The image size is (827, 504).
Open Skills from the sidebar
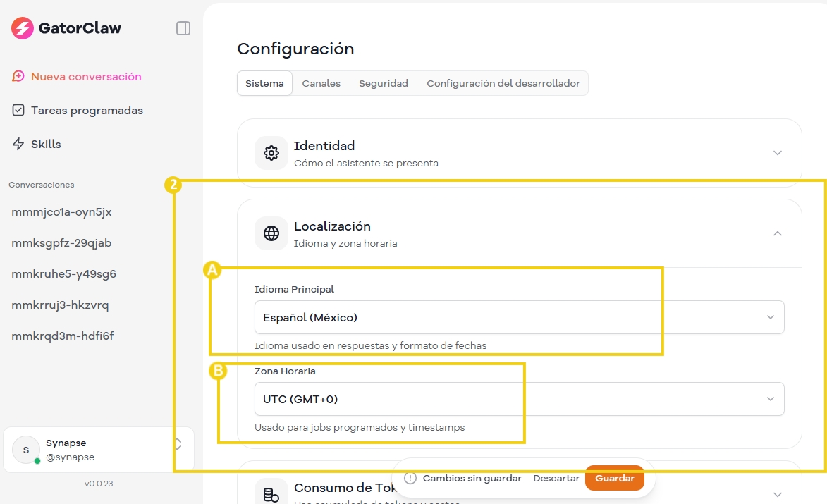pyautogui.click(x=46, y=144)
